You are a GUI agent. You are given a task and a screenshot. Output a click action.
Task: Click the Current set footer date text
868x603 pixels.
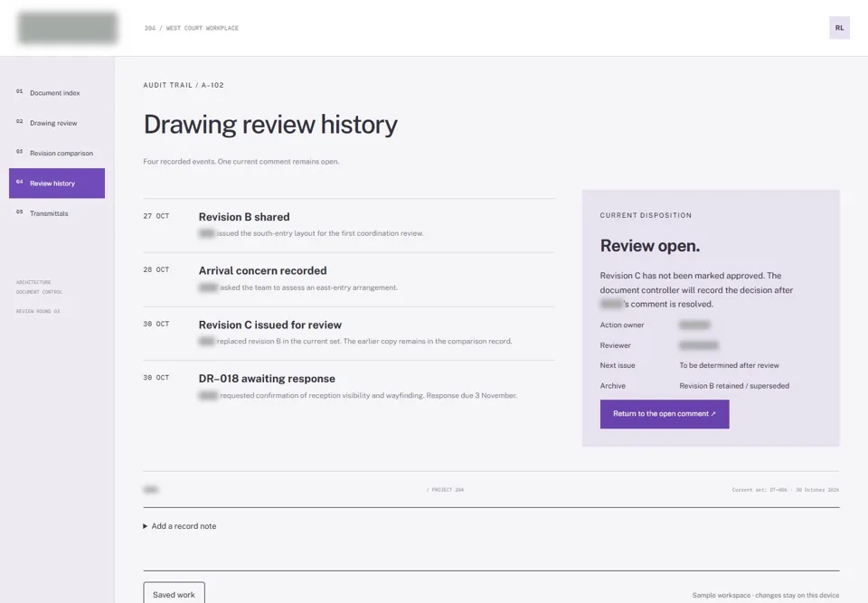click(x=786, y=490)
